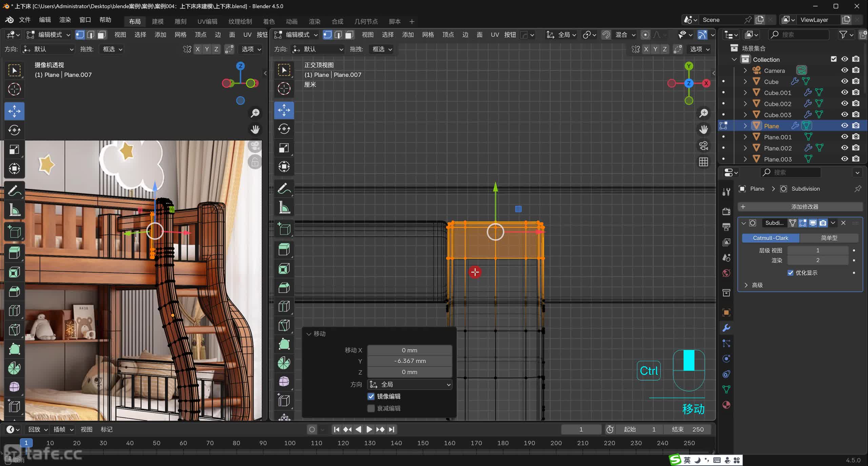Click the play animation button

pos(369,429)
